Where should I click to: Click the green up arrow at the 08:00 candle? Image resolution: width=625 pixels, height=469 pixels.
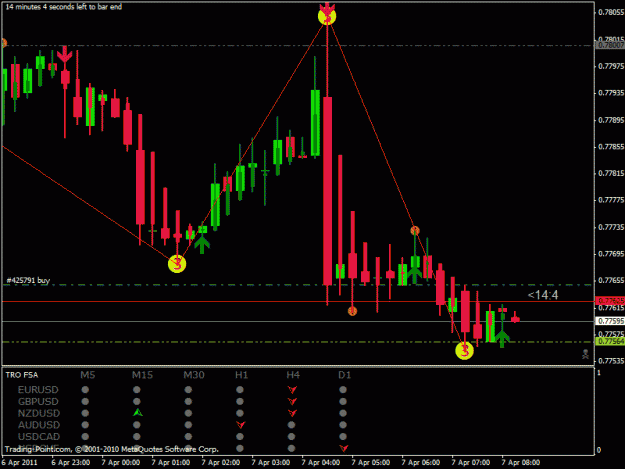click(x=502, y=339)
